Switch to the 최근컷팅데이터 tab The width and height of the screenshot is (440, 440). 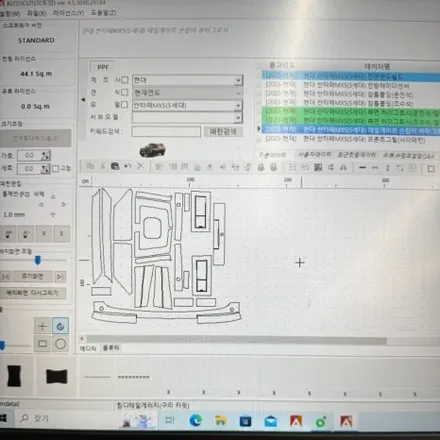tap(356, 155)
